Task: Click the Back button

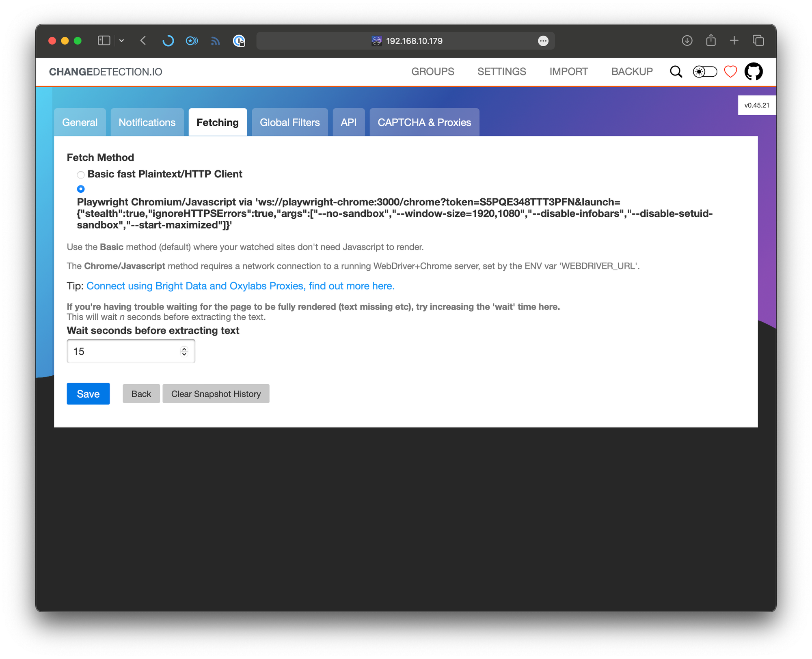Action: coord(141,394)
